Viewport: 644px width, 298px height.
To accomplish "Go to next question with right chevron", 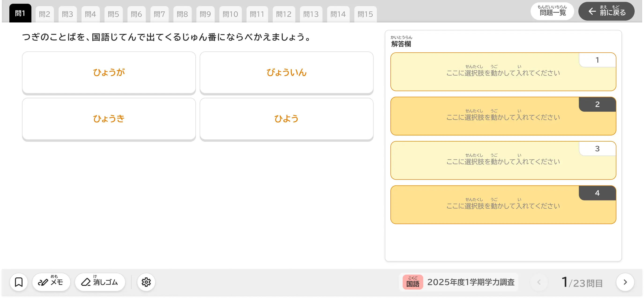I will 625,282.
